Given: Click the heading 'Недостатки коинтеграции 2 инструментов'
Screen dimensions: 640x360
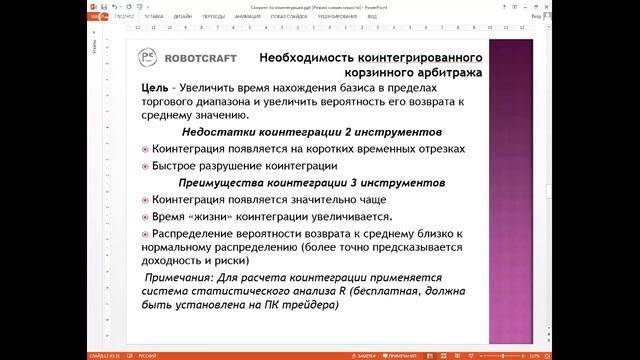Looking at the screenshot, I should (312, 132).
